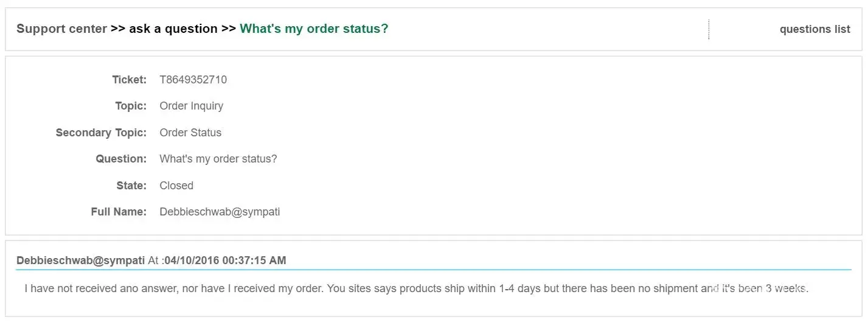Click the State field label
The width and height of the screenshot is (868, 325).
[x=131, y=186]
